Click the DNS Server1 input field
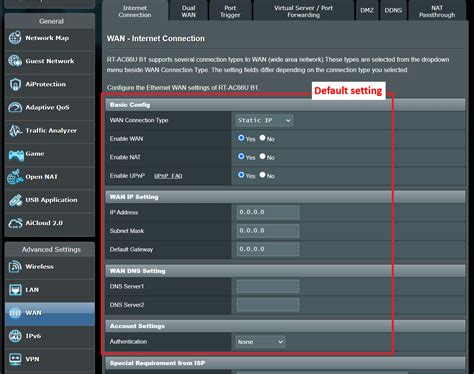This screenshot has height=374, width=474. 268,286
